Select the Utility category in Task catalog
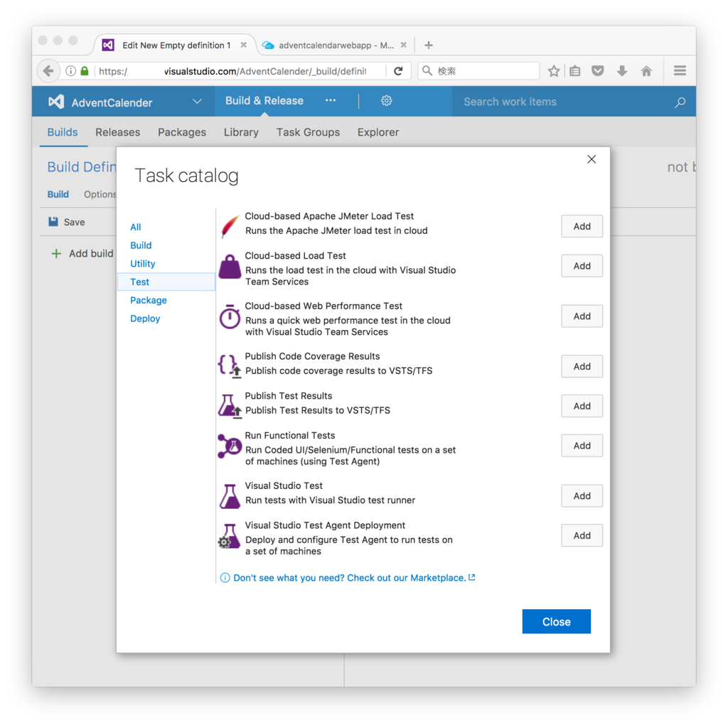 tap(142, 264)
